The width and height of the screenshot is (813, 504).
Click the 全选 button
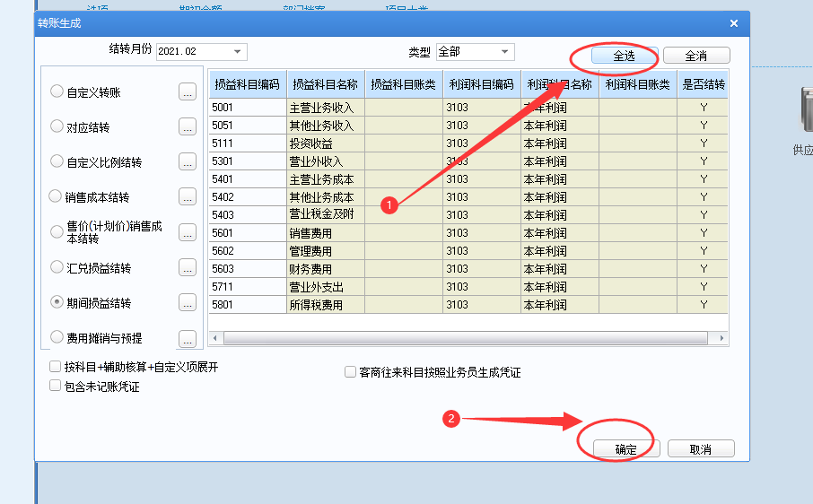(625, 56)
